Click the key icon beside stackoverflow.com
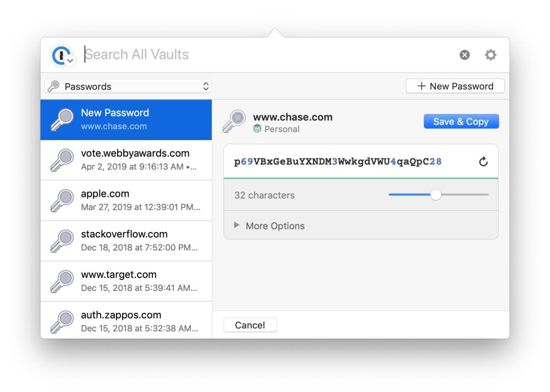Screen dimensions: 550x392 point(62,240)
